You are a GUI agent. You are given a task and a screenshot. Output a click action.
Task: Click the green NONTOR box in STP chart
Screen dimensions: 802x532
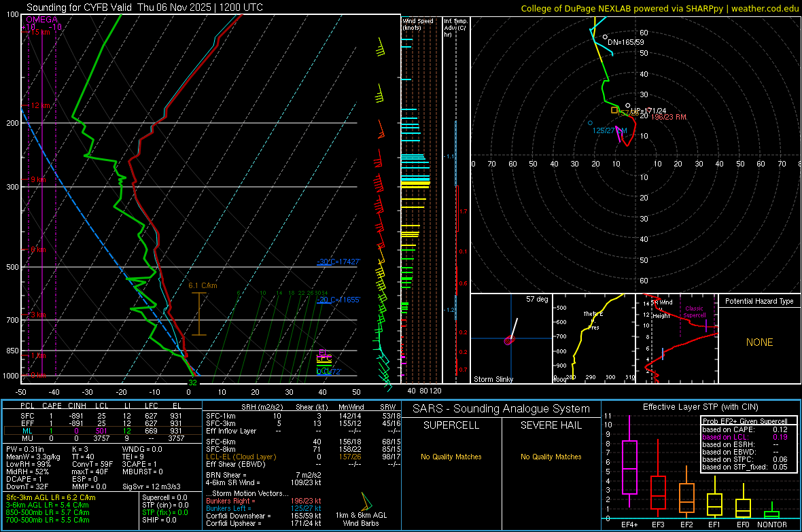point(772,514)
